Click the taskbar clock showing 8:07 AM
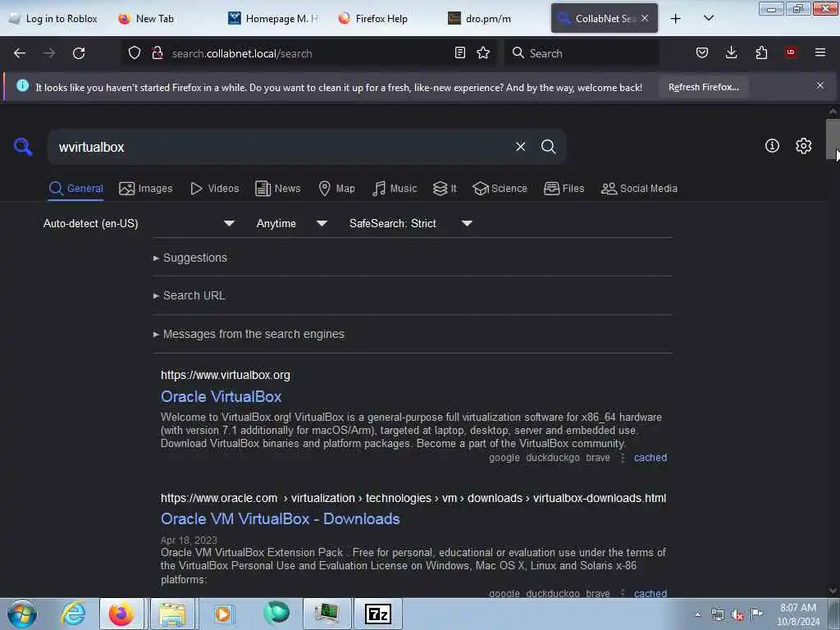The width and height of the screenshot is (840, 630). pos(798,614)
